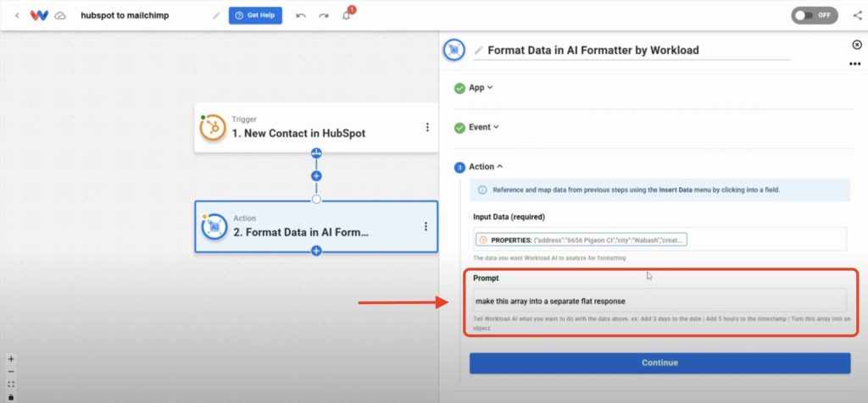This screenshot has width=868, height=403.
Task: Turn the workflow OFF toggle on
Action: 815,15
